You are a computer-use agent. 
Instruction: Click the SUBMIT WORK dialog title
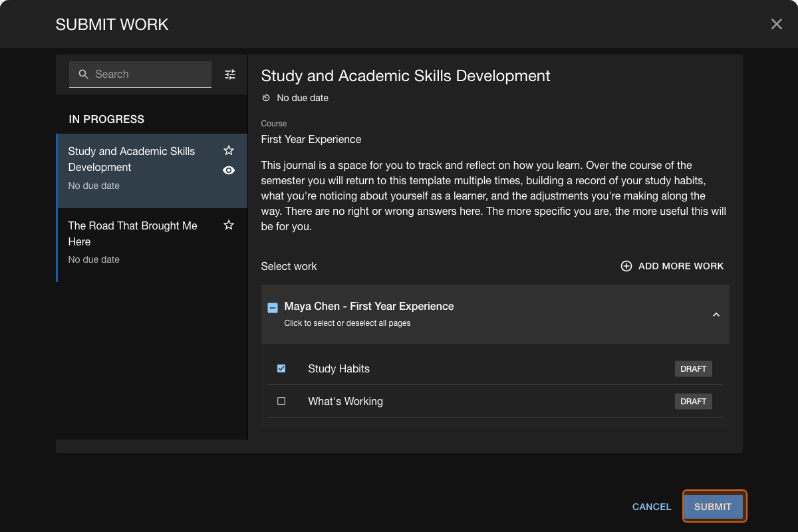(x=112, y=24)
